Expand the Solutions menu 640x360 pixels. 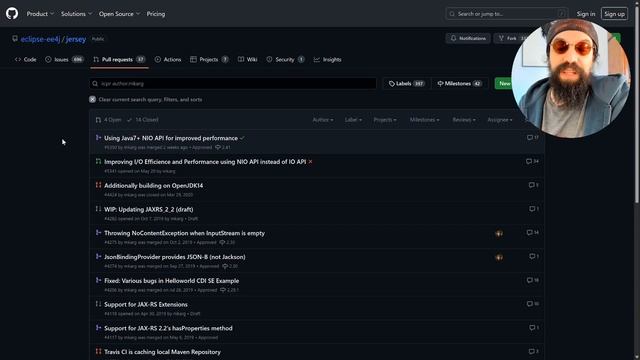[76, 14]
